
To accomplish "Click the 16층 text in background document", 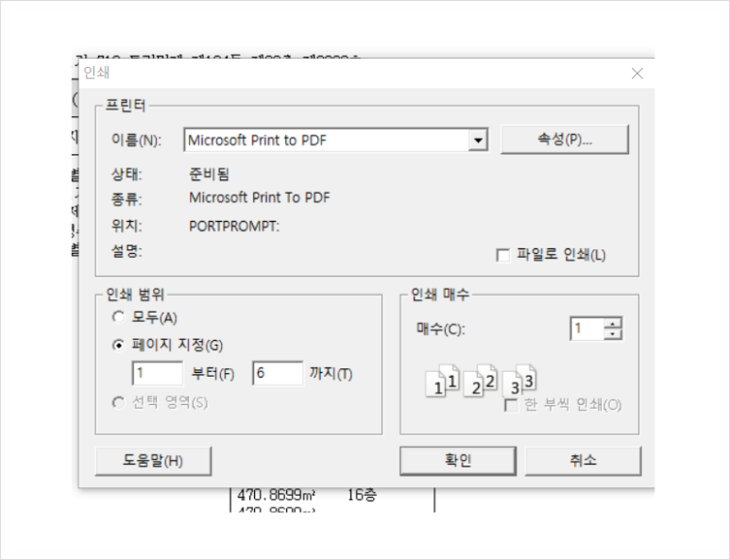I will [362, 495].
